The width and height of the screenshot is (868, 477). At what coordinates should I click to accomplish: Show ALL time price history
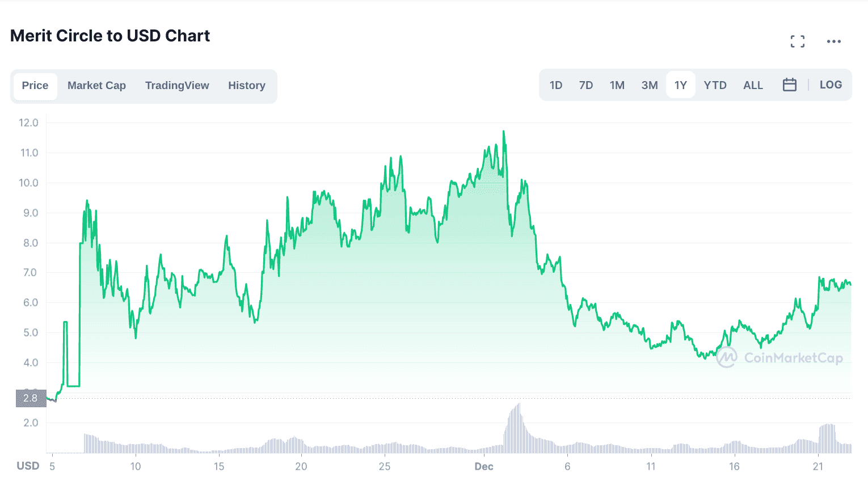click(753, 85)
